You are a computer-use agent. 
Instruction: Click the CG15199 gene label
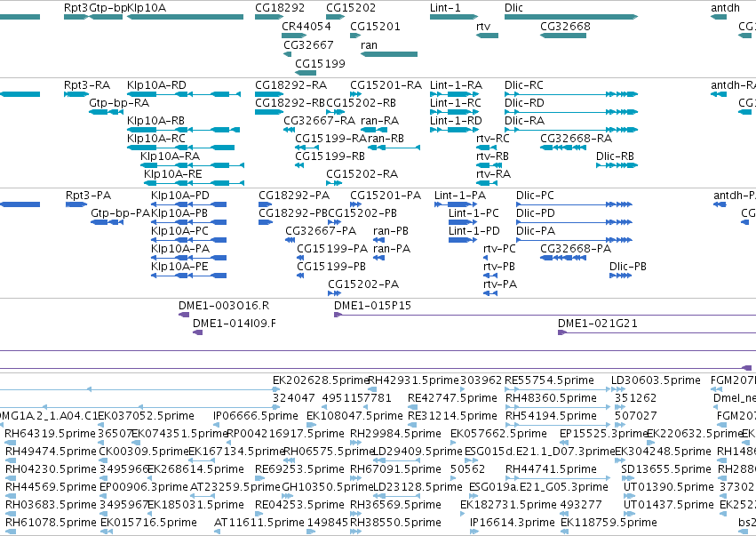[320, 63]
